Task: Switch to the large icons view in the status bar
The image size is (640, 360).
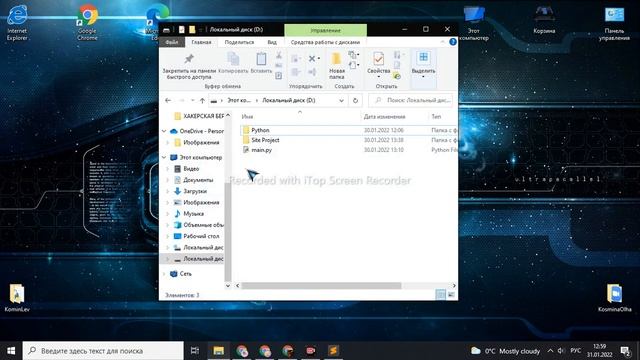Action: [451, 295]
